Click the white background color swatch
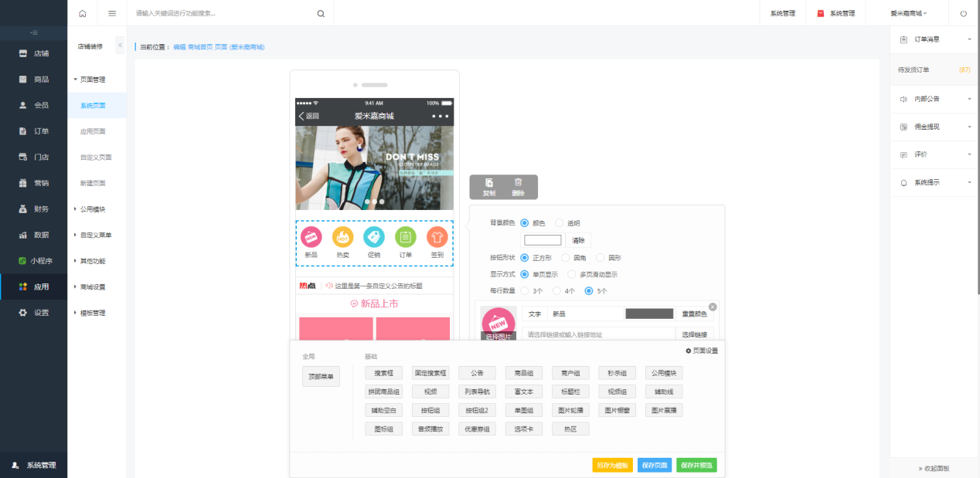The width and height of the screenshot is (980, 478). (x=543, y=240)
